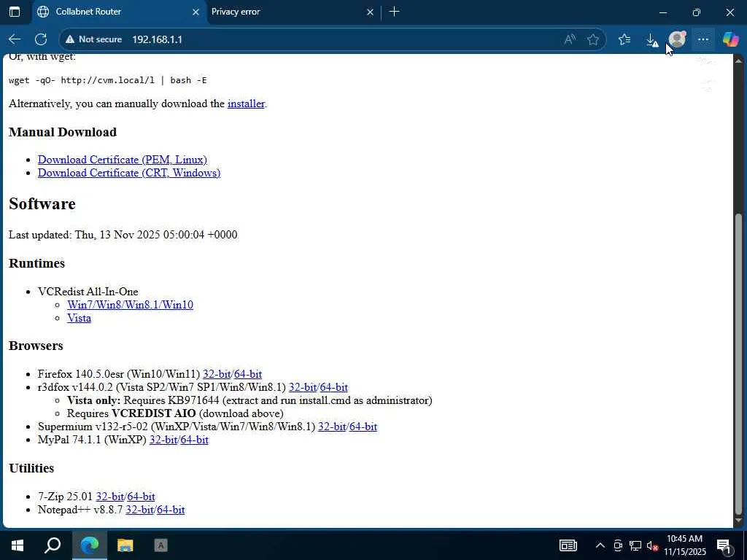Download Notepad++ v8.8.7 32-bit
Screen dimensions: 747x560
[x=139, y=510]
